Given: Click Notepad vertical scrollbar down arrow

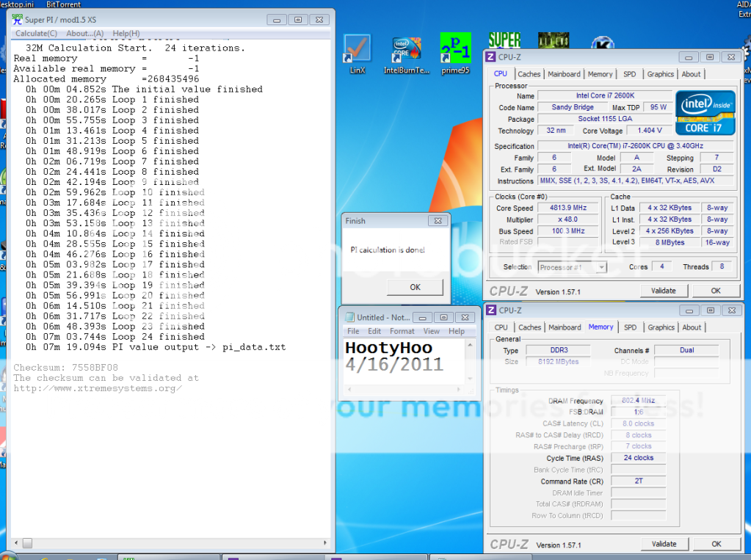Looking at the screenshot, I should [x=470, y=379].
